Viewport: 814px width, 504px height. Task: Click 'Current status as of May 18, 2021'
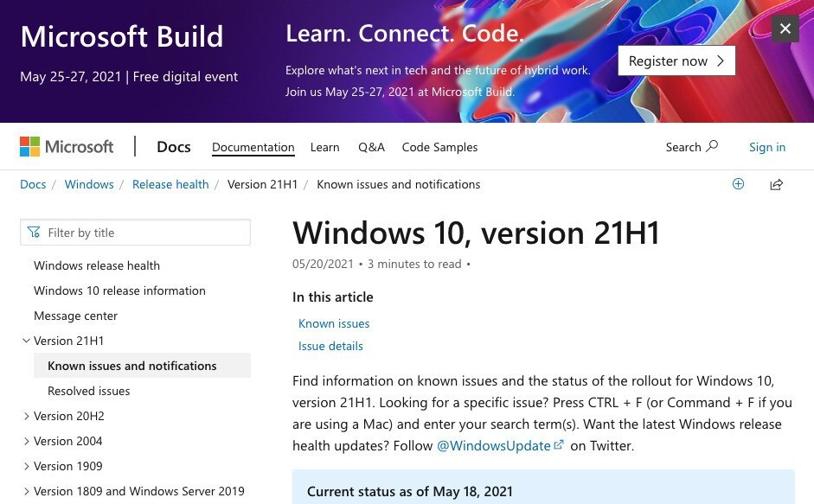point(410,492)
